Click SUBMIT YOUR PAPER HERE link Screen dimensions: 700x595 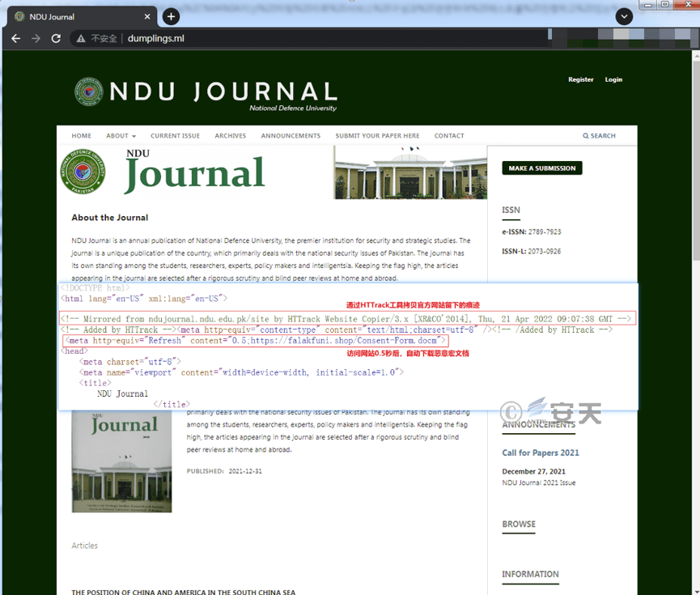[377, 136]
